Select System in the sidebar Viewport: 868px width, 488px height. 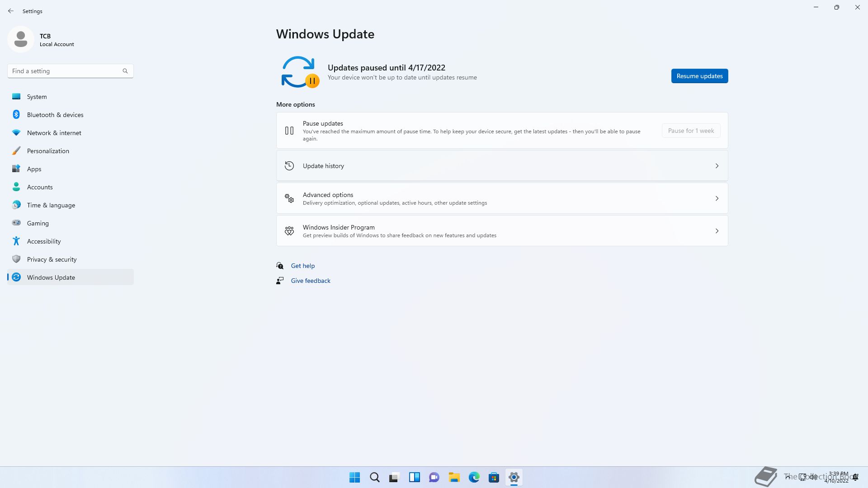[71, 96]
